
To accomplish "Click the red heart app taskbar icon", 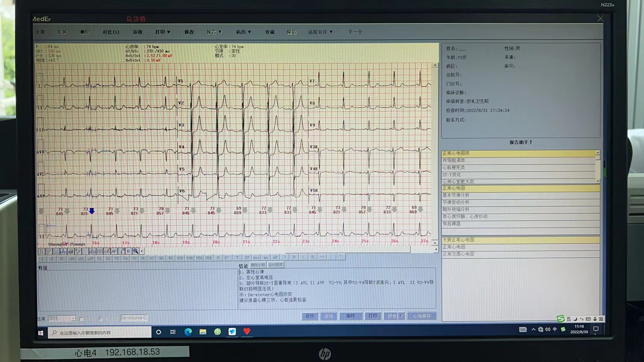I will click(247, 331).
